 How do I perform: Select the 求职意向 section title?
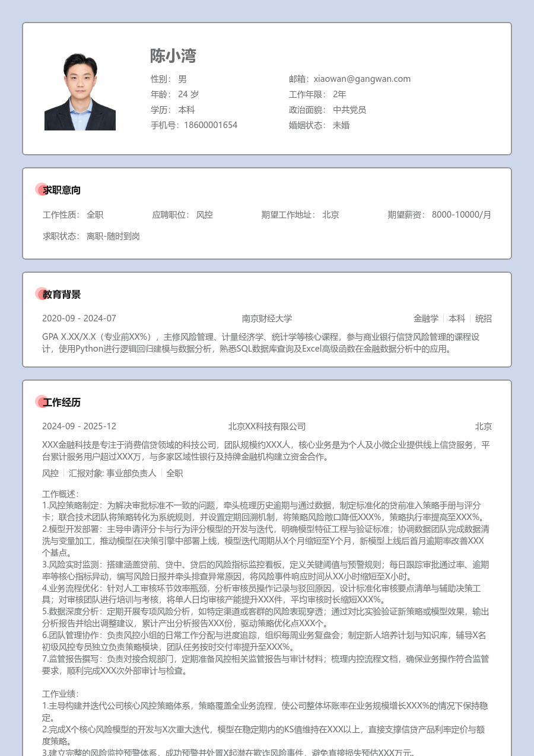(62, 190)
